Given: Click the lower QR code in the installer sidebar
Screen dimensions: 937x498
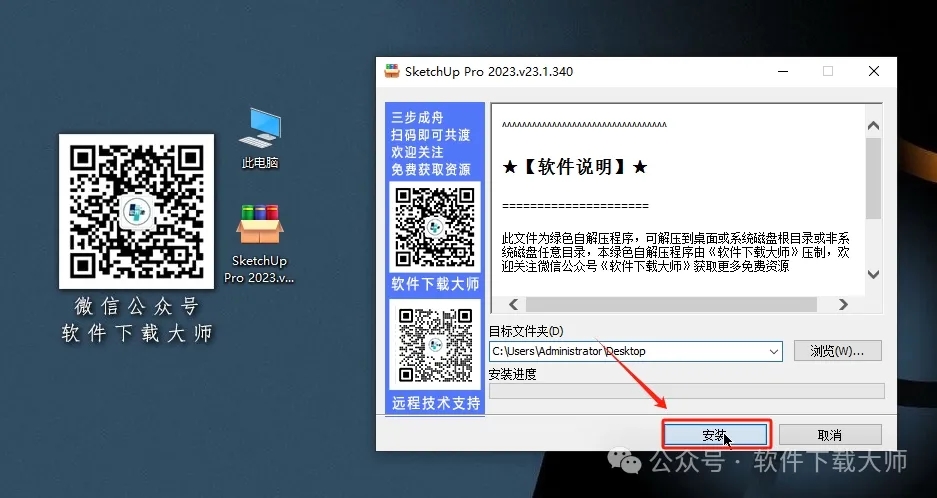Looking at the screenshot, I should [x=435, y=345].
